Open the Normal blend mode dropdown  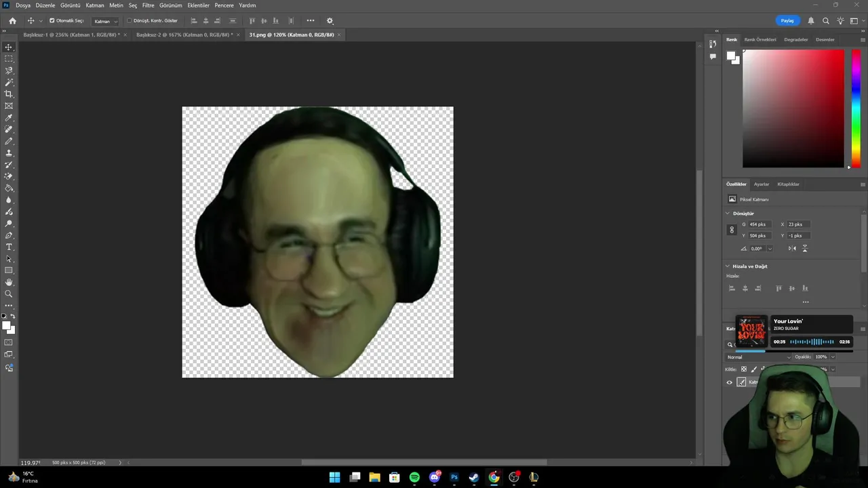pos(758,357)
